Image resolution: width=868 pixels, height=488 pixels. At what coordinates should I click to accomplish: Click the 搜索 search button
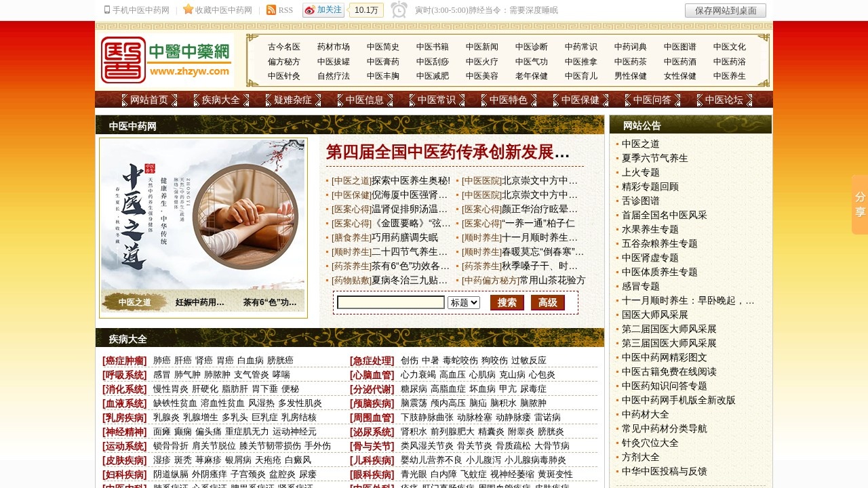coord(507,303)
